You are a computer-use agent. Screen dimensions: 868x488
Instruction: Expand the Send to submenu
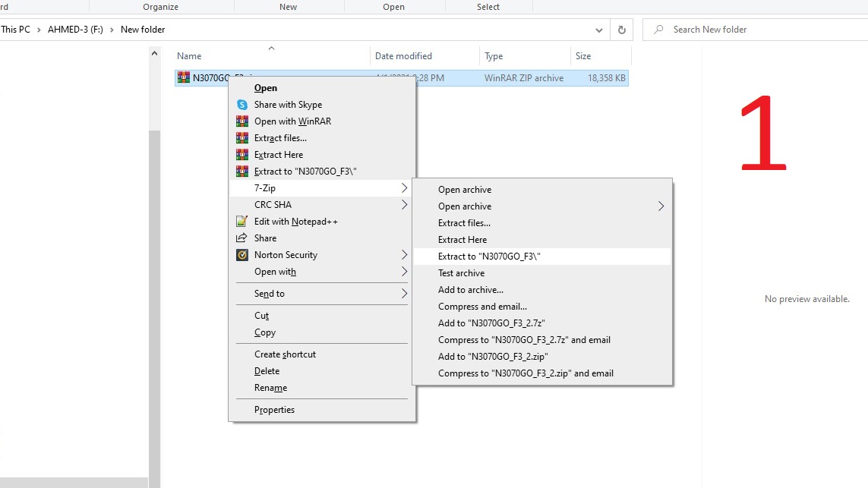[404, 294]
